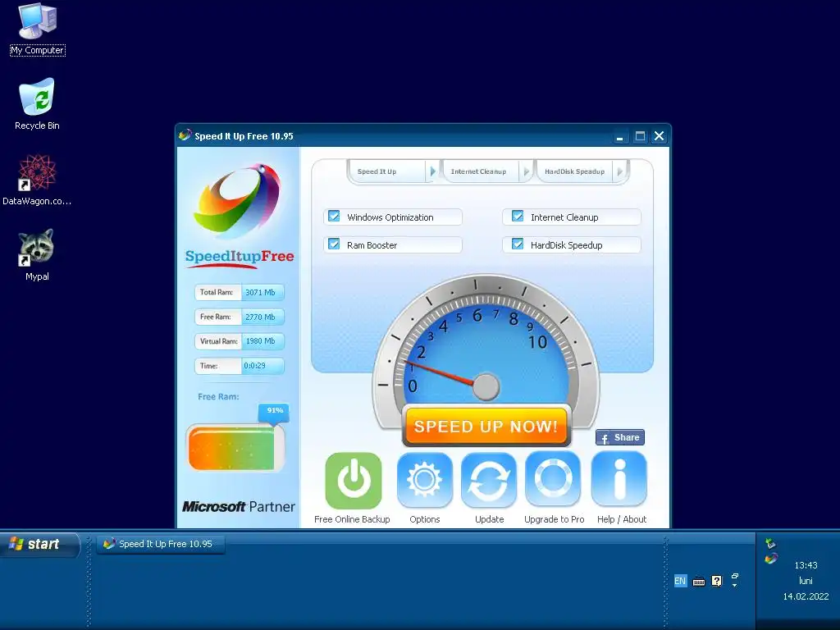This screenshot has height=630, width=840.
Task: Uncheck the Internet Cleanup checkbox
Action: tap(518, 217)
